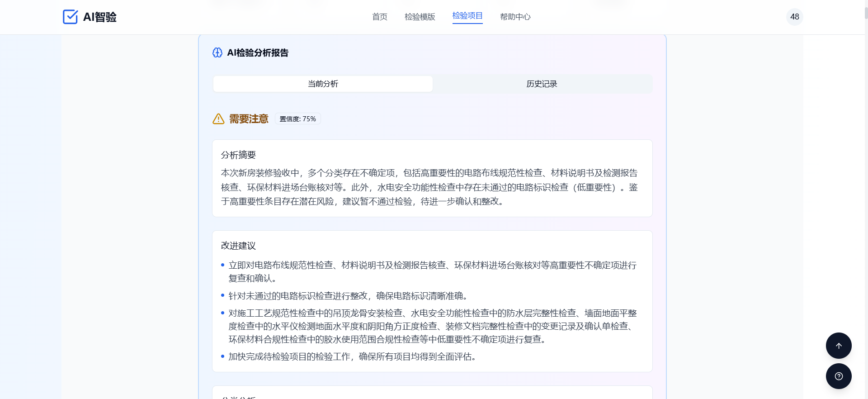The width and height of the screenshot is (868, 399).
Task: Select the 检验项目 navigation item
Action: pyautogui.click(x=467, y=16)
